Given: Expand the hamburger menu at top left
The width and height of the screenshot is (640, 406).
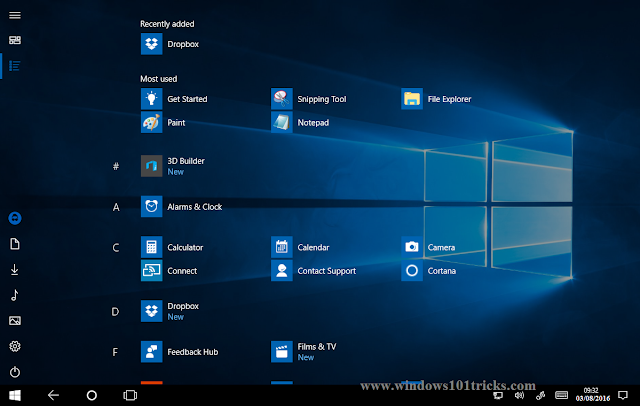Looking at the screenshot, I should 15,15.
